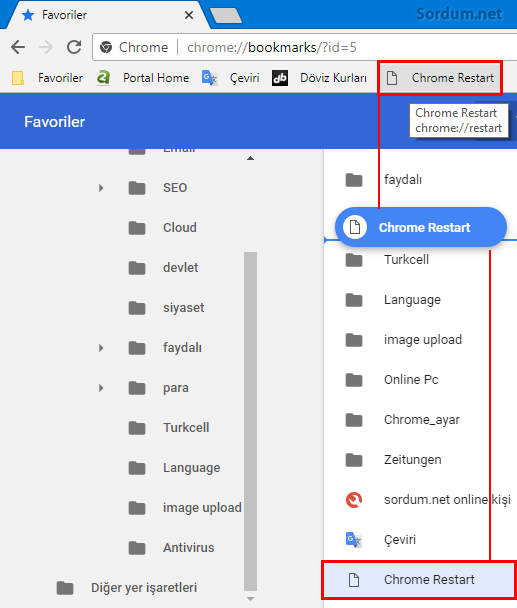Viewport: 517px width, 608px height.
Task: Select Chrome Restart bookmark in list
Action: tap(419, 579)
